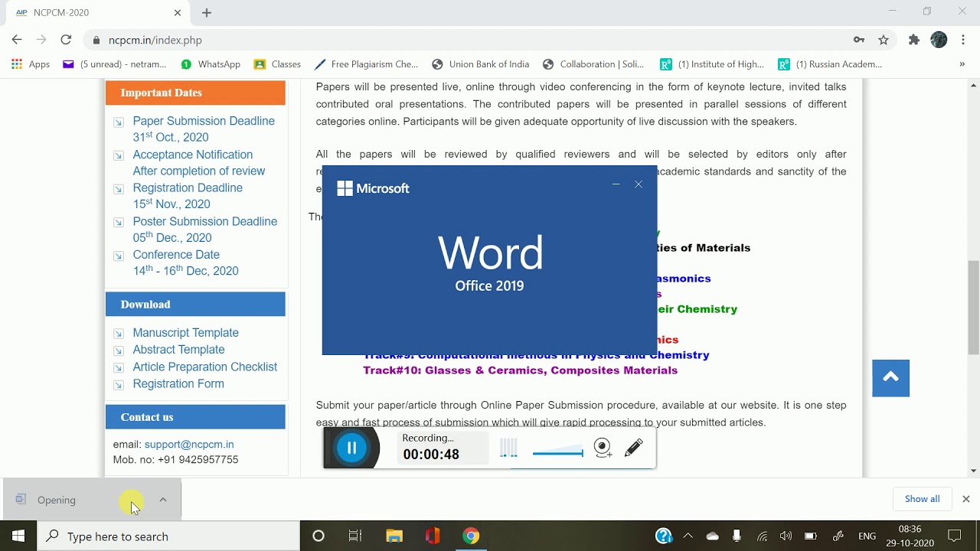
Task: Download the Manuscript Template
Action: tap(186, 333)
